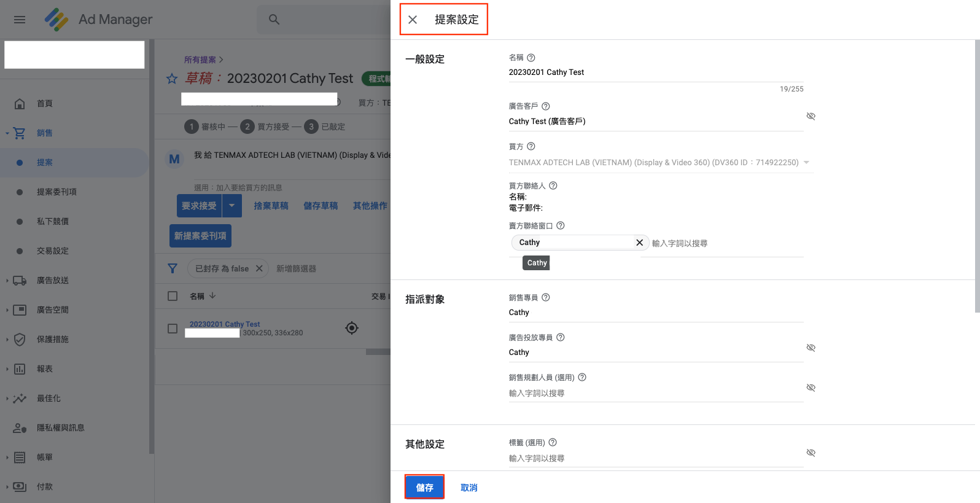Star the 20230201 Cathy Test proposal

point(172,79)
